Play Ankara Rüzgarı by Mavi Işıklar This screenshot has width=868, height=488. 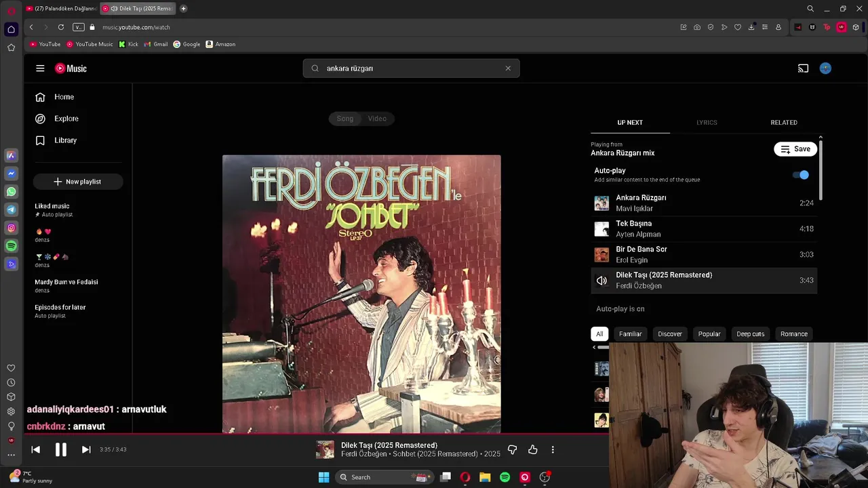pos(704,203)
